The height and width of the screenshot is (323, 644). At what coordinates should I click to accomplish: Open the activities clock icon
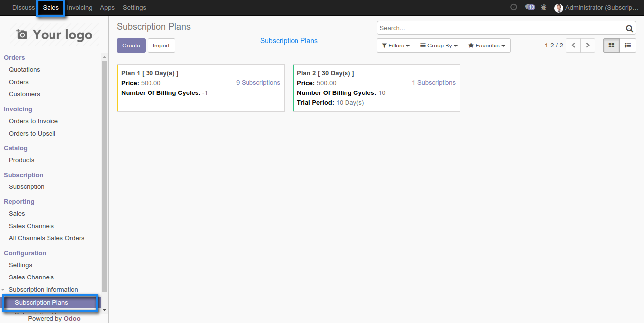tap(514, 7)
